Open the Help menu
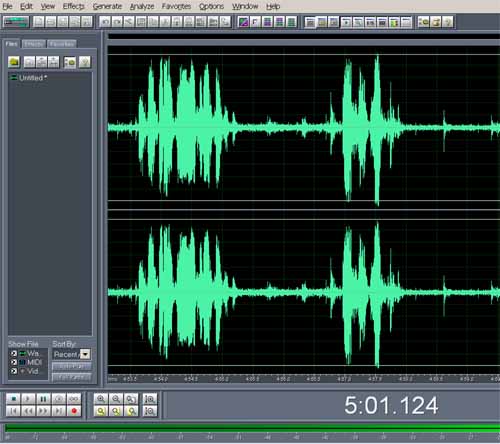 273,6
